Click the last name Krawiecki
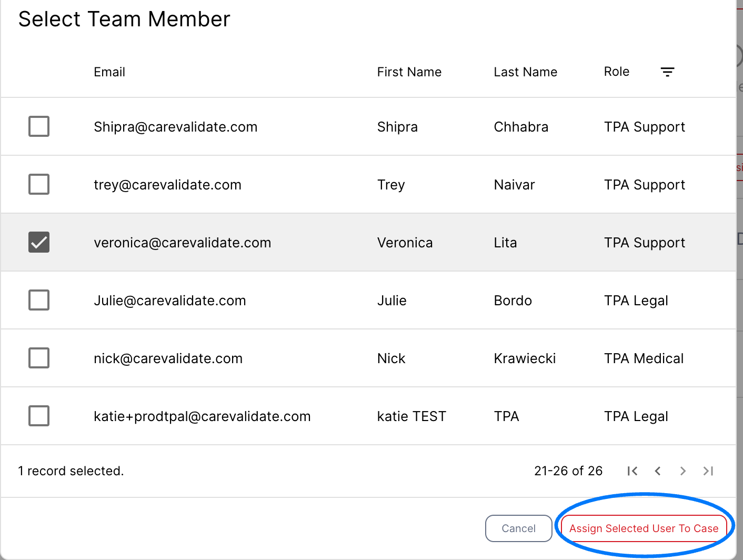The image size is (743, 560). pos(525,358)
